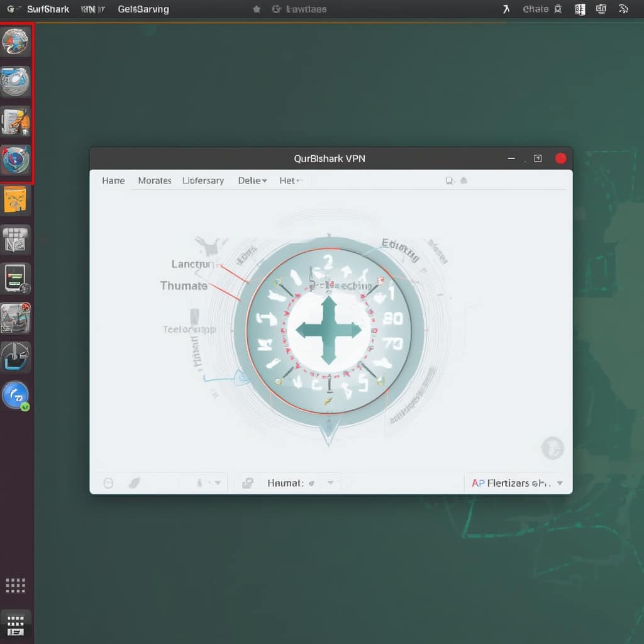Open the yellow sticky note dock icon
The image size is (644, 644).
[15, 199]
